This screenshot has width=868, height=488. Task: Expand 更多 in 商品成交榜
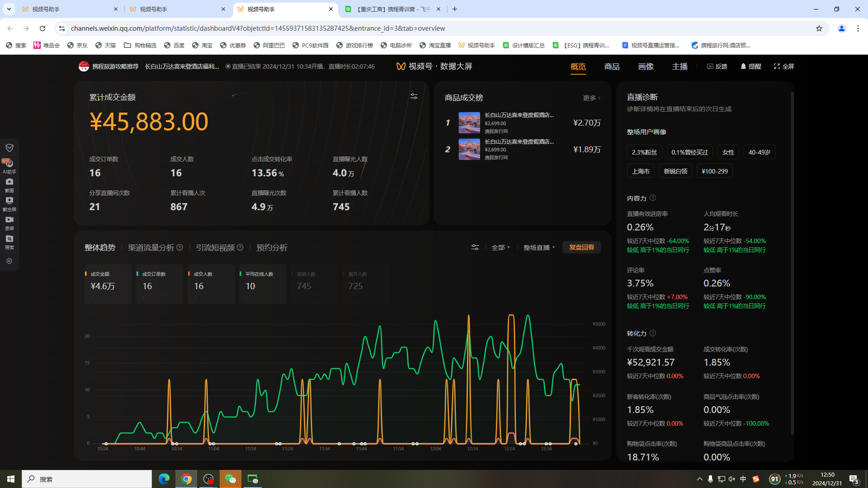tap(591, 98)
